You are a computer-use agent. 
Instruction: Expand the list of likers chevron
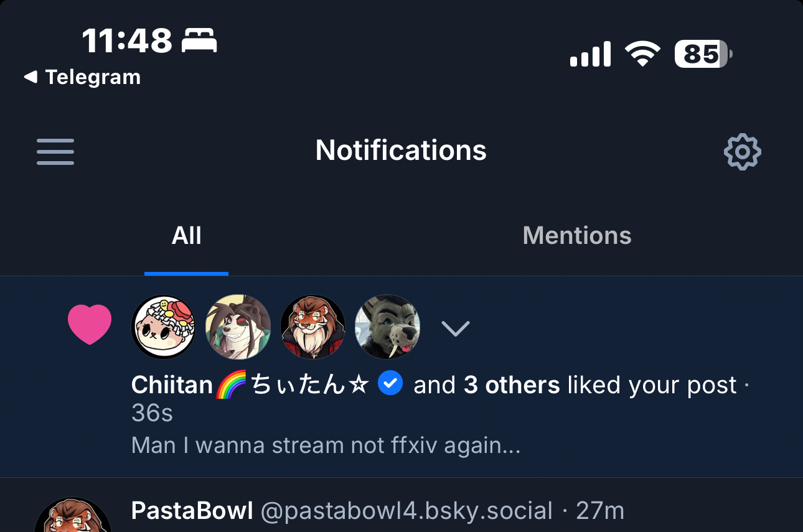[x=455, y=328]
